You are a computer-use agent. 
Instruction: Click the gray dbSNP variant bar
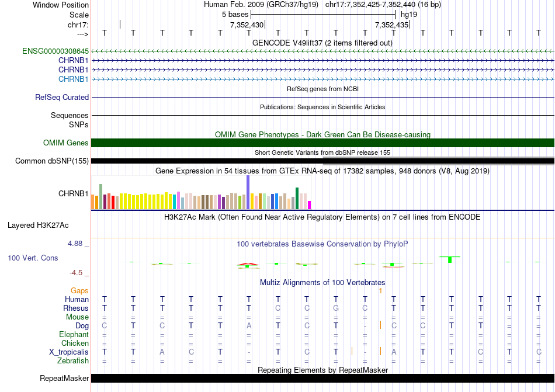(x=438, y=157)
